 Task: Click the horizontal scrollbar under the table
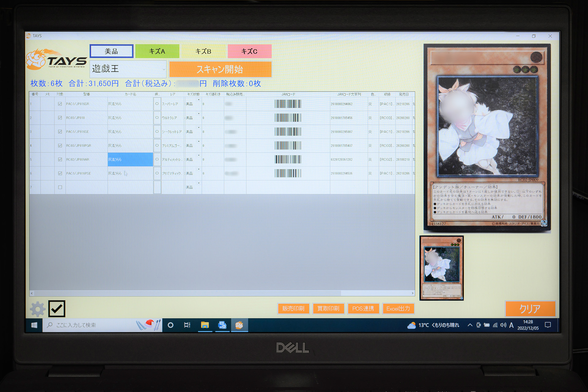(187, 293)
